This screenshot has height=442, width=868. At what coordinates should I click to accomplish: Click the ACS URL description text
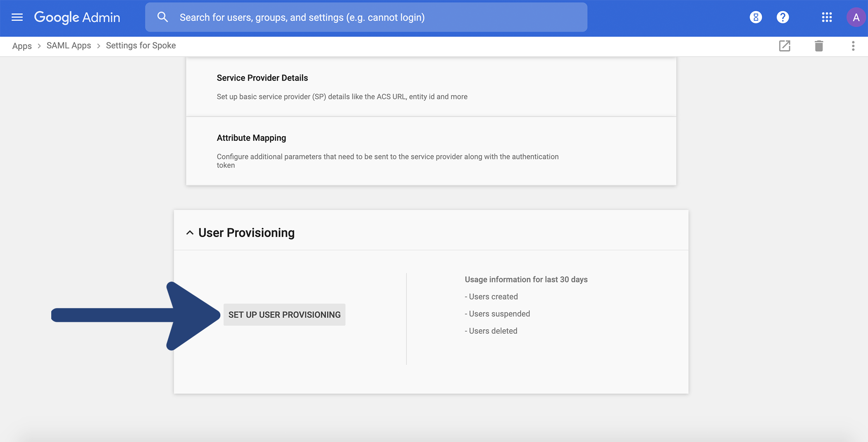pyautogui.click(x=342, y=97)
